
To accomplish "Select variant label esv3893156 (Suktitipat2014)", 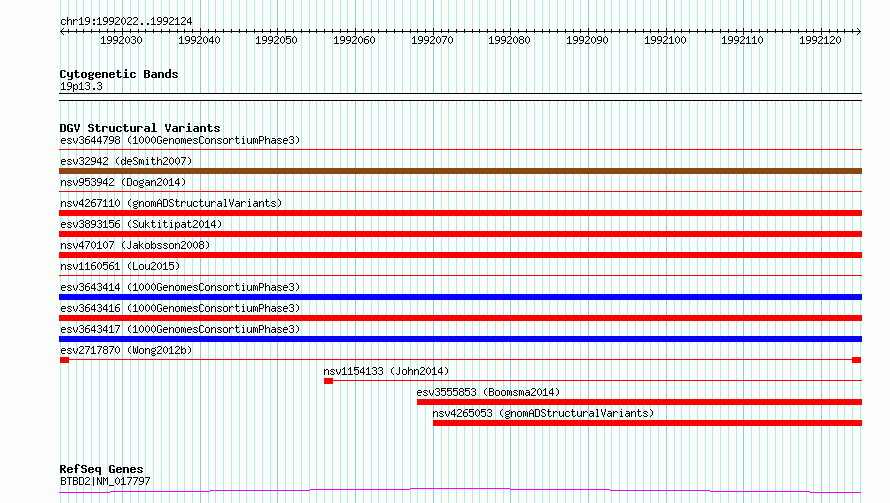I will coord(141,224).
